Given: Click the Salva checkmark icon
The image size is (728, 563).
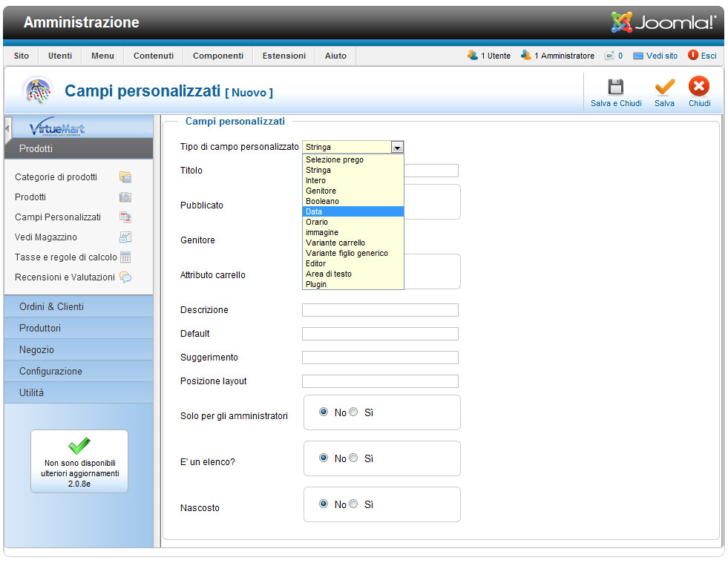Looking at the screenshot, I should [x=664, y=87].
